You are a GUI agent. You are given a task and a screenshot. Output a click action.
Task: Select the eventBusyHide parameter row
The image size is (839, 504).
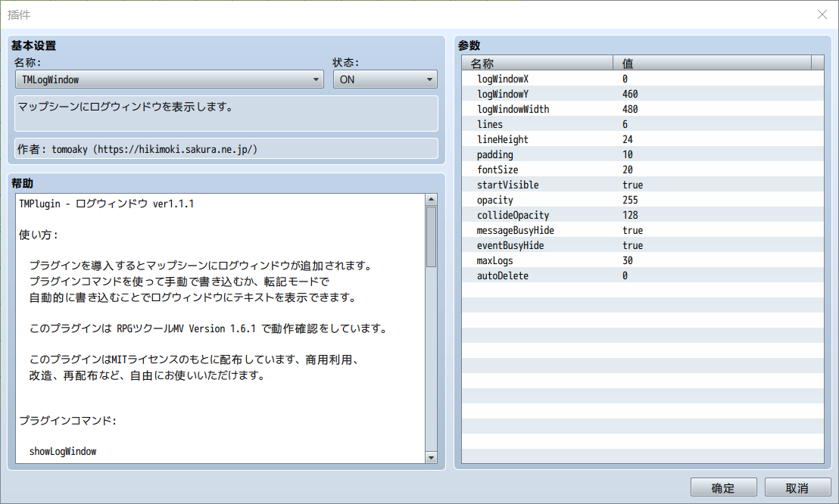[643, 246]
